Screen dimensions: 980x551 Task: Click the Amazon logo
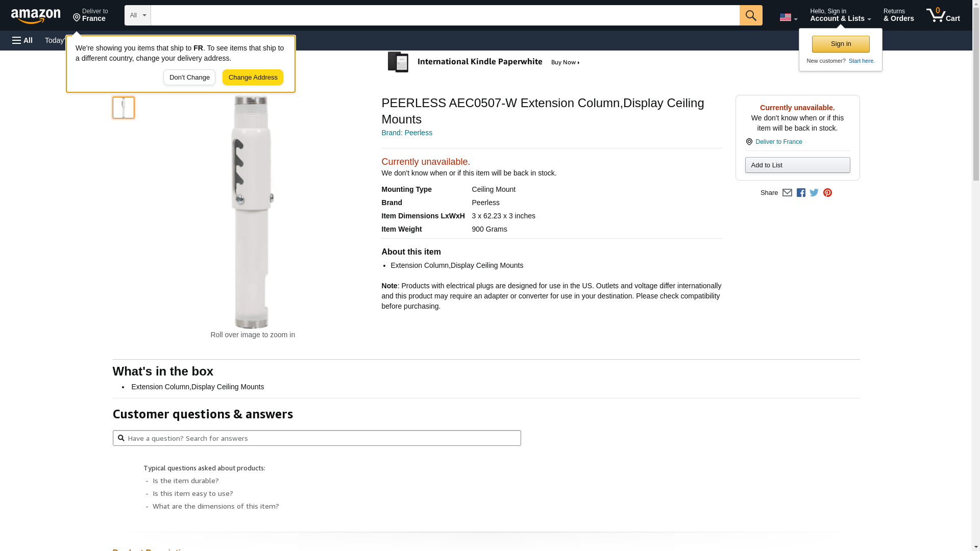tap(36, 16)
